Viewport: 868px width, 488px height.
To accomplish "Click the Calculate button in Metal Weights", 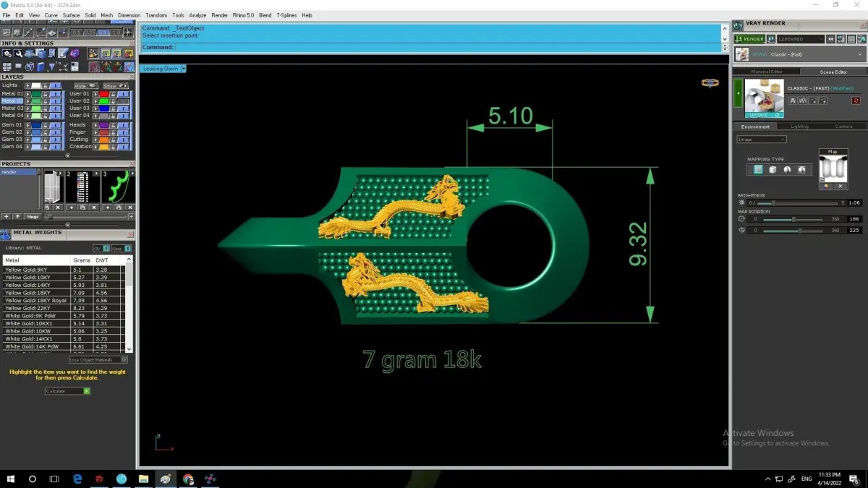I will 67,391.
